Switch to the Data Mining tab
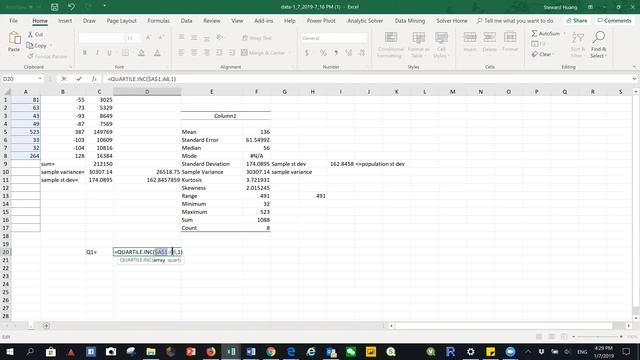 coord(409,20)
